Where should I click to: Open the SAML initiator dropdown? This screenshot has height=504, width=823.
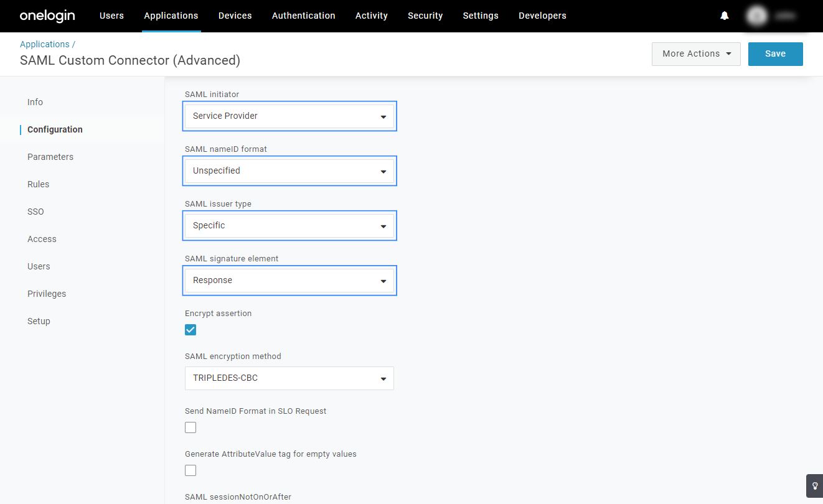click(x=289, y=116)
